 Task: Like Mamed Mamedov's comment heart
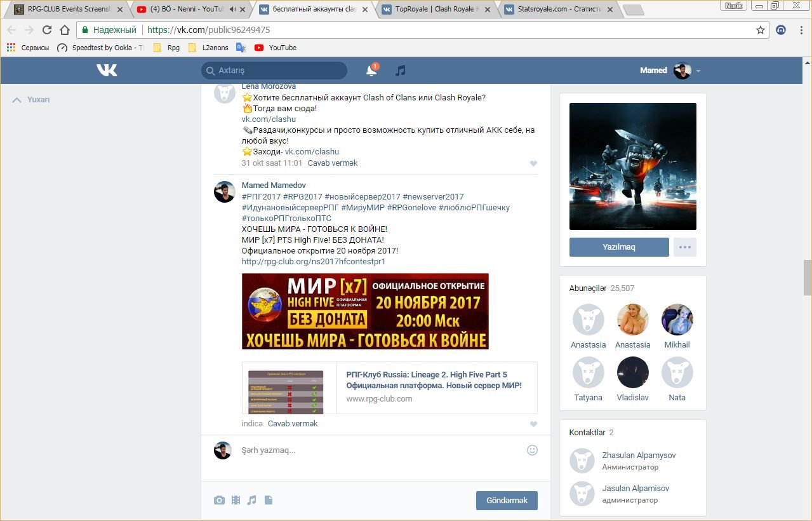pyautogui.click(x=533, y=424)
